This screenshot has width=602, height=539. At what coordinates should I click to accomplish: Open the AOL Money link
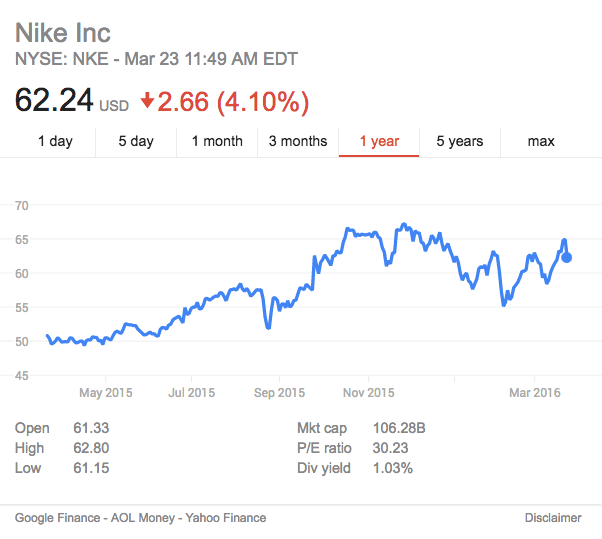click(x=141, y=518)
